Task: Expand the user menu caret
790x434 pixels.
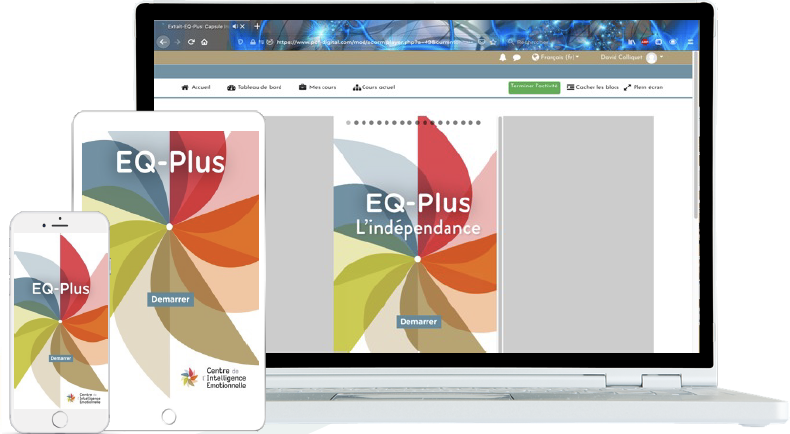Action: click(x=662, y=57)
